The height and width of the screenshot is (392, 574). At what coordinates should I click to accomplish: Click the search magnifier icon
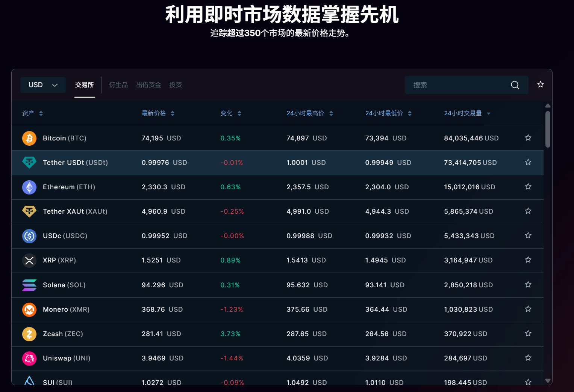pos(515,85)
